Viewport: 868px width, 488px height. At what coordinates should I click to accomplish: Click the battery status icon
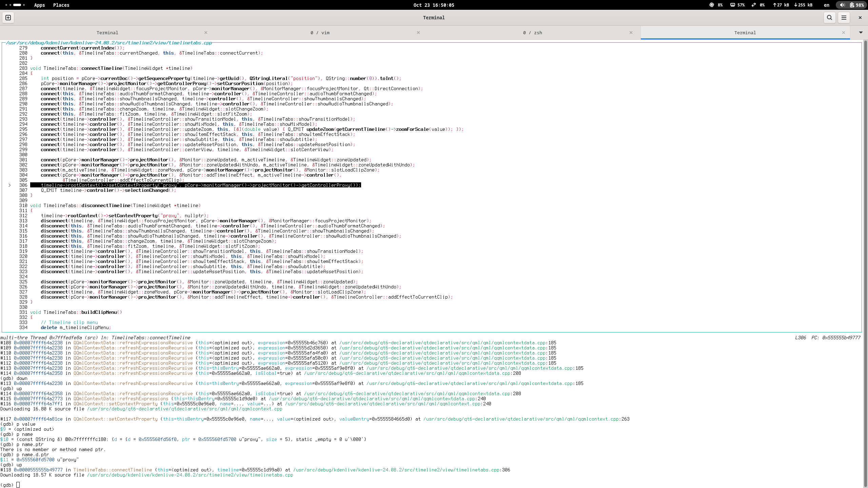[x=852, y=5]
